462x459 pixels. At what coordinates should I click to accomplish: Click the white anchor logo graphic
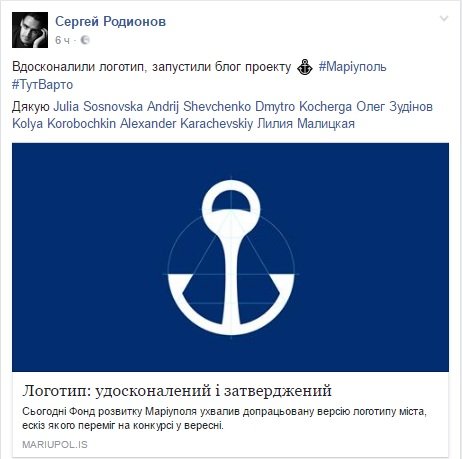pyautogui.click(x=231, y=257)
